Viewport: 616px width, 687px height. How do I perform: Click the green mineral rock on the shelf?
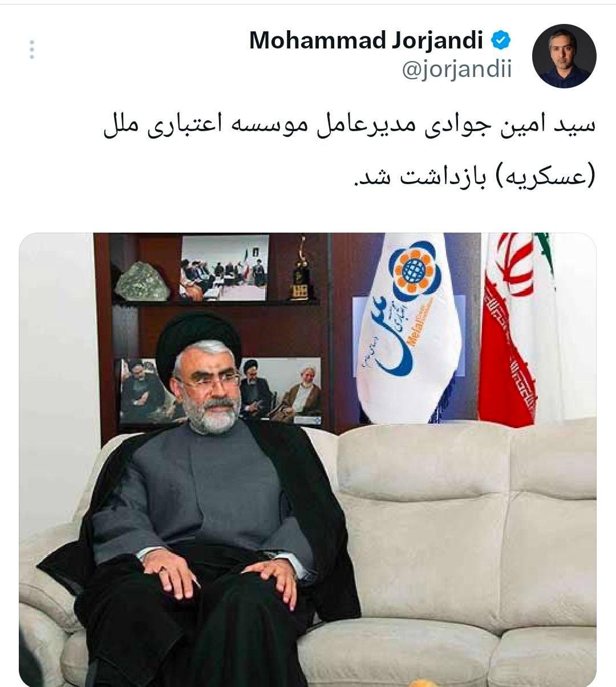pos(143,281)
